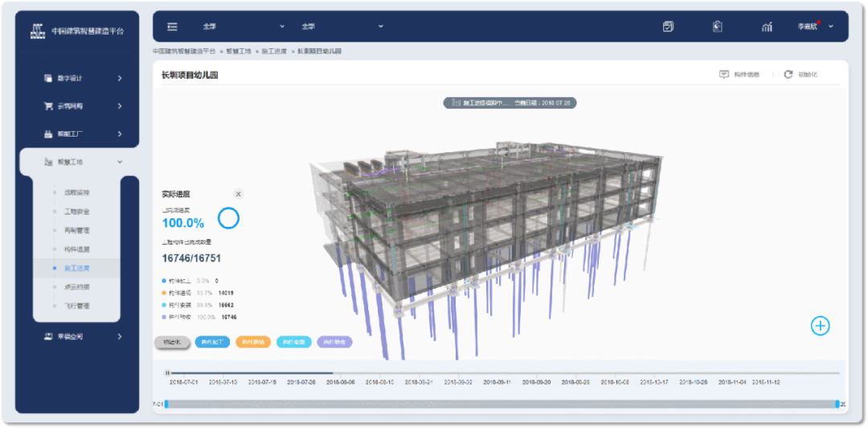868x428 pixels.
Task: Open the checklist icon in top bar
Action: pyautogui.click(x=668, y=27)
